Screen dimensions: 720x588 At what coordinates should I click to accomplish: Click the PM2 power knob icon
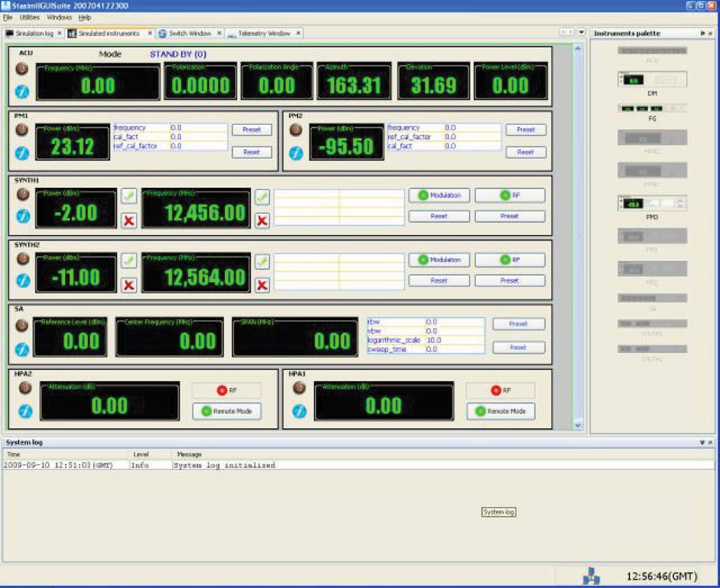(296, 130)
